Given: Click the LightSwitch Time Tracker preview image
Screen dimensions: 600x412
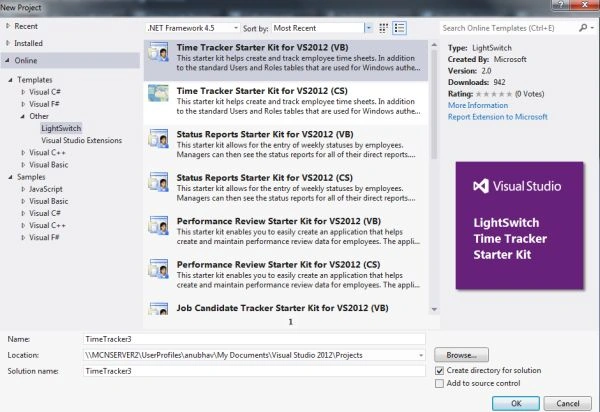Looking at the screenshot, I should pyautogui.click(x=519, y=226).
